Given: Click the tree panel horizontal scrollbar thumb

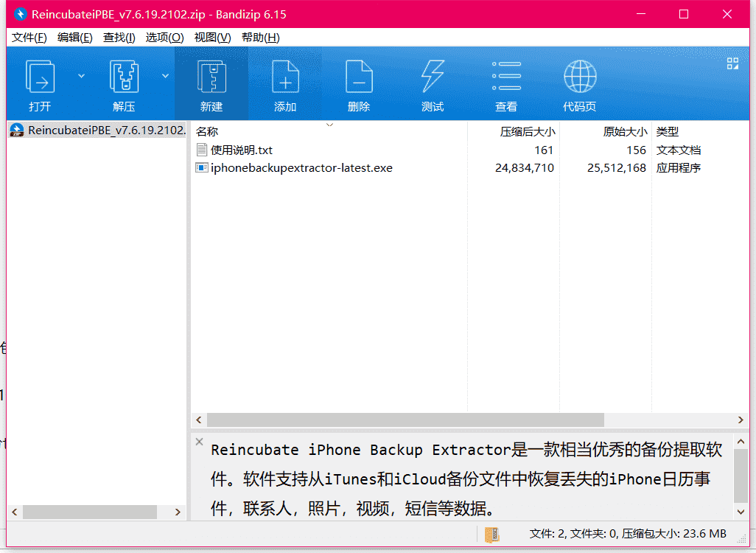Looking at the screenshot, I should pyautogui.click(x=90, y=512).
